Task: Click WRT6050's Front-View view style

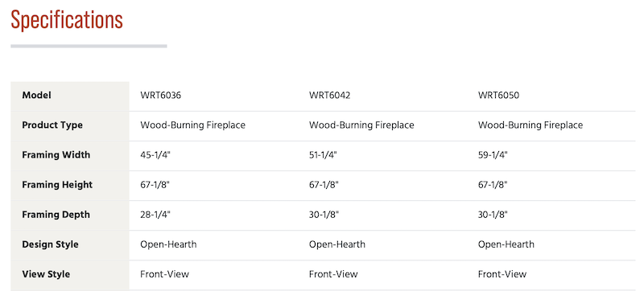Action: click(x=502, y=274)
